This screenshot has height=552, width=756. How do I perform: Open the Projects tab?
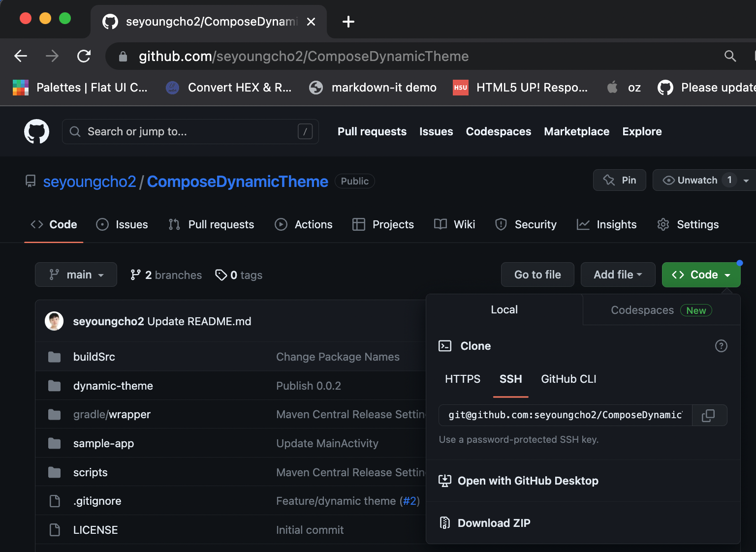click(383, 224)
